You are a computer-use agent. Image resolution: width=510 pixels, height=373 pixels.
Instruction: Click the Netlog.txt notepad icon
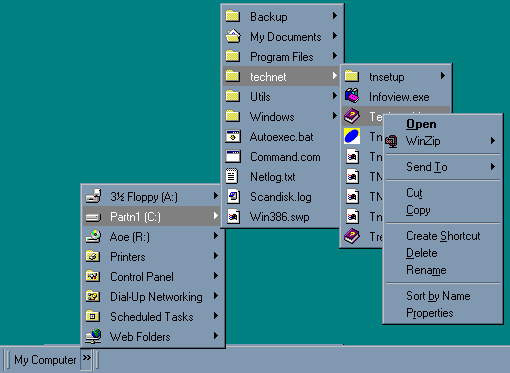coord(232,176)
